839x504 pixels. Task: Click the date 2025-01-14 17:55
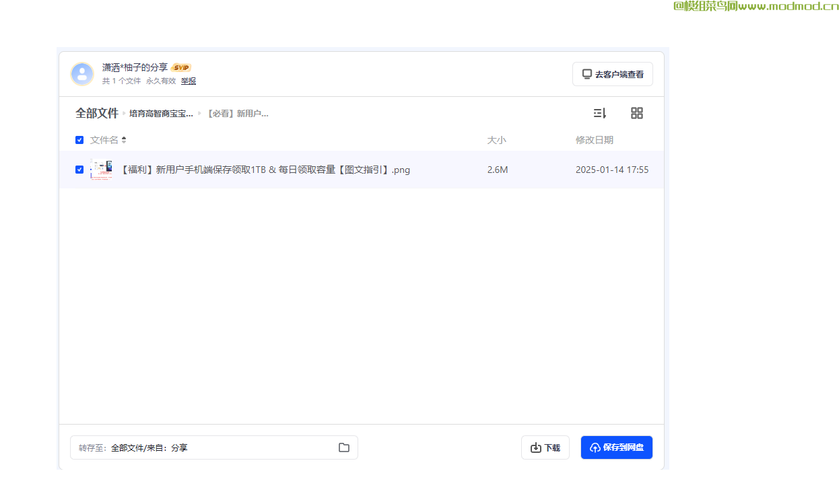click(x=612, y=170)
